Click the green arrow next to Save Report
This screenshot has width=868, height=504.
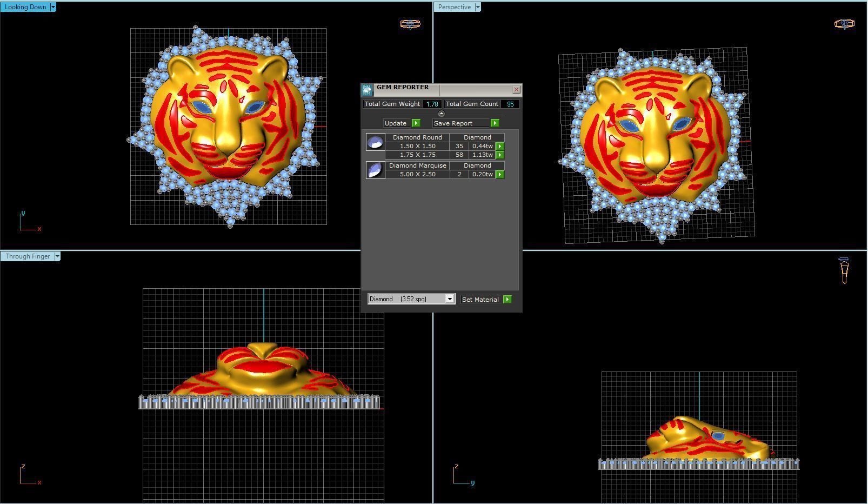(x=495, y=123)
